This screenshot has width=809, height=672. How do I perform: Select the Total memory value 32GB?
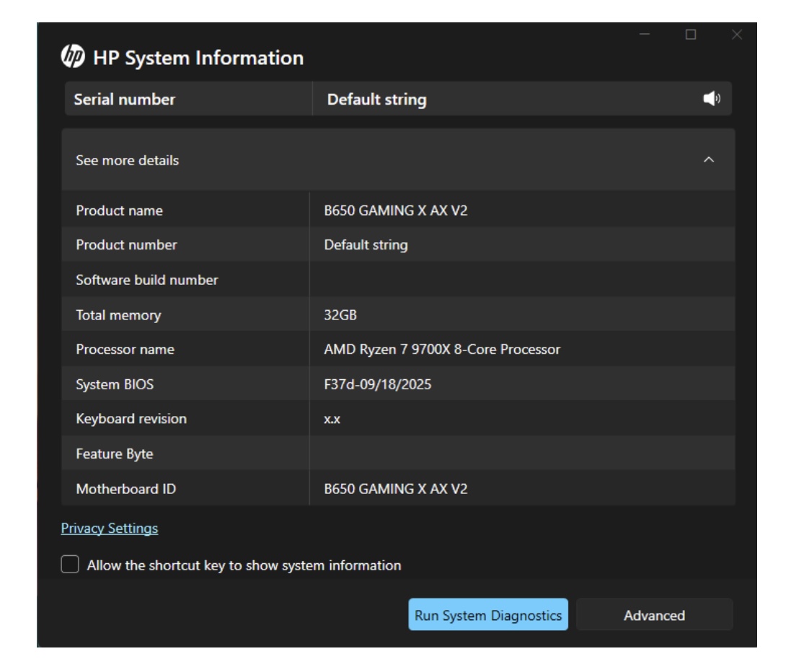[x=340, y=315]
